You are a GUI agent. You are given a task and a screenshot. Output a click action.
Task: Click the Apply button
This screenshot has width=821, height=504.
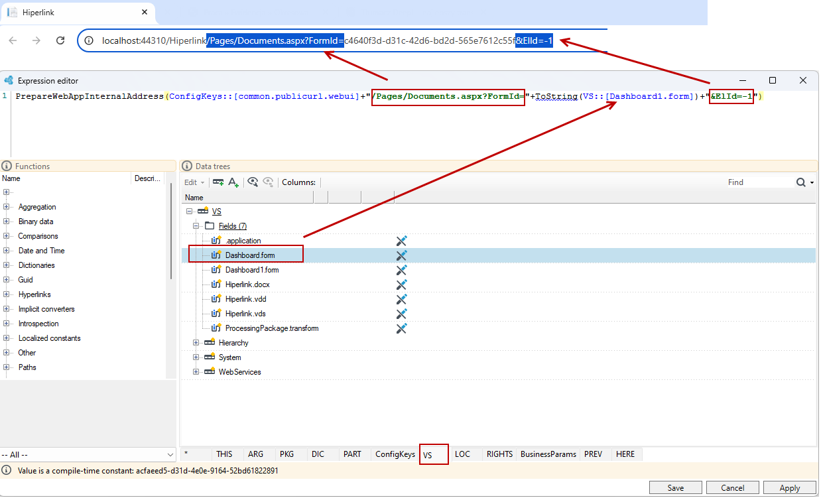pyautogui.click(x=789, y=488)
